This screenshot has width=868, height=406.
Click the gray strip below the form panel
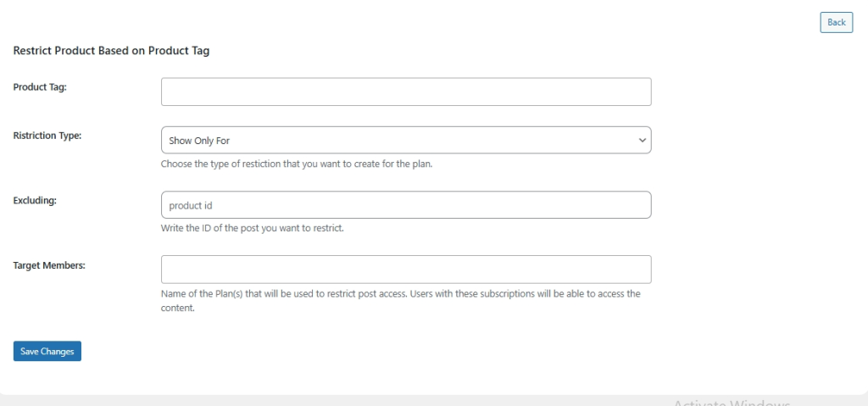339,400
